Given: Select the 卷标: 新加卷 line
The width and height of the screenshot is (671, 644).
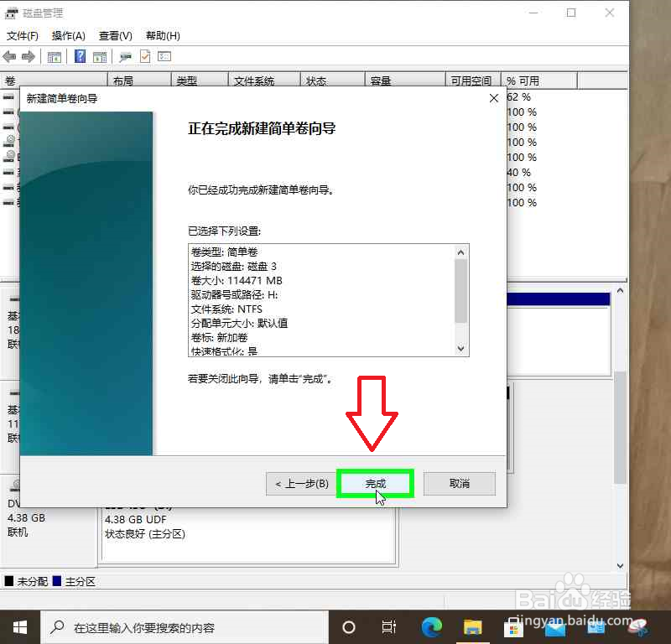Looking at the screenshot, I should pyautogui.click(x=219, y=338).
